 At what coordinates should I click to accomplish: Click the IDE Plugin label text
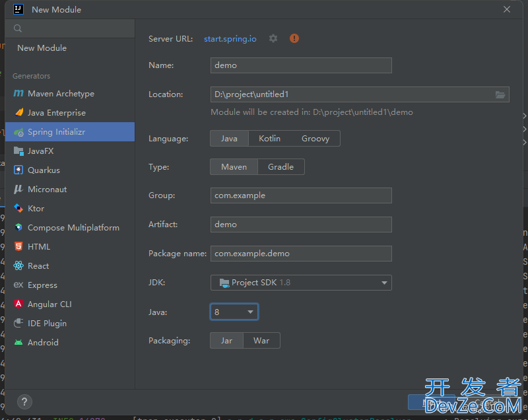click(47, 324)
